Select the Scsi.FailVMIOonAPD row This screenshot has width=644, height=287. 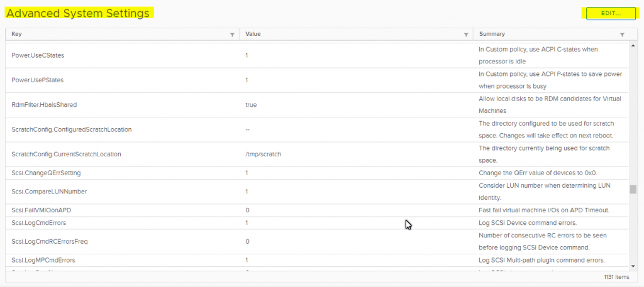coord(317,210)
